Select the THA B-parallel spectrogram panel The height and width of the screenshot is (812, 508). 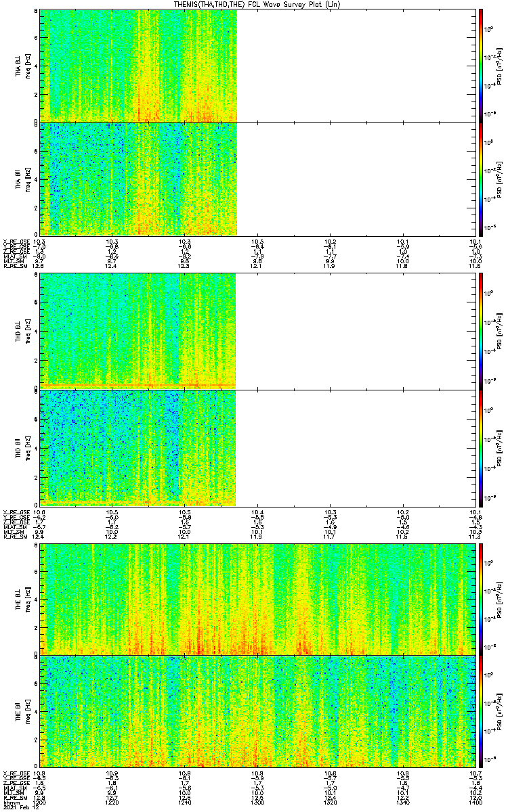257,179
